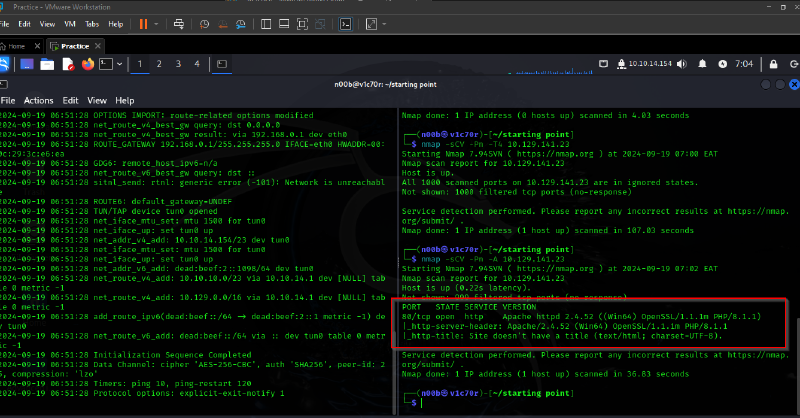Open the Kali file manager icon
This screenshot has height=418, width=800.
point(47,64)
